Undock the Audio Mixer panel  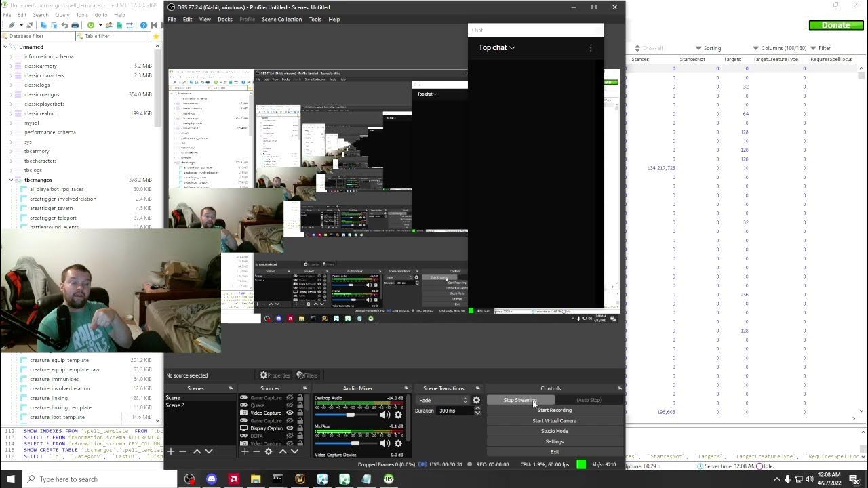pyautogui.click(x=406, y=388)
